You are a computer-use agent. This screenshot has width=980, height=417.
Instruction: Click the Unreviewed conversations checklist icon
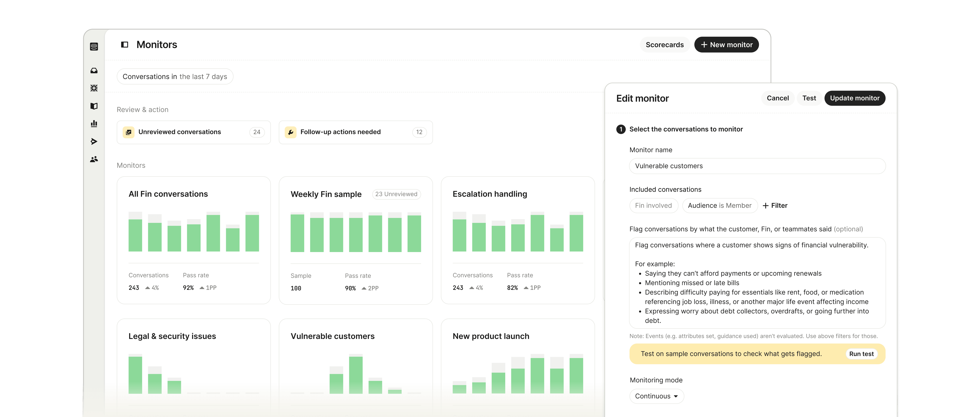point(129,132)
